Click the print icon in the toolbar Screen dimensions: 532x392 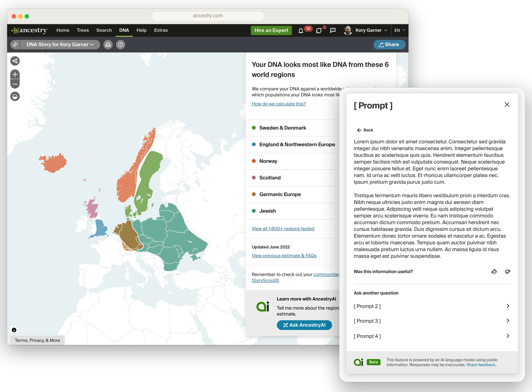108,45
